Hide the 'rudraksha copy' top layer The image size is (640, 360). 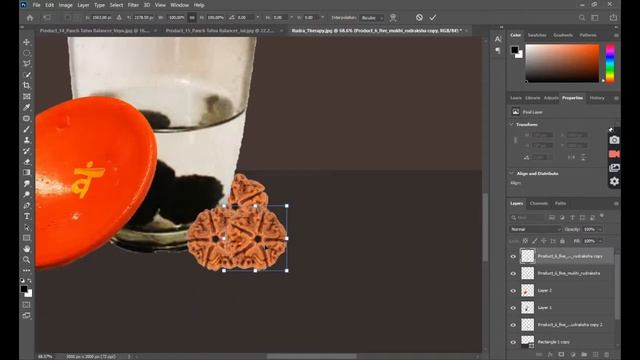click(x=513, y=256)
